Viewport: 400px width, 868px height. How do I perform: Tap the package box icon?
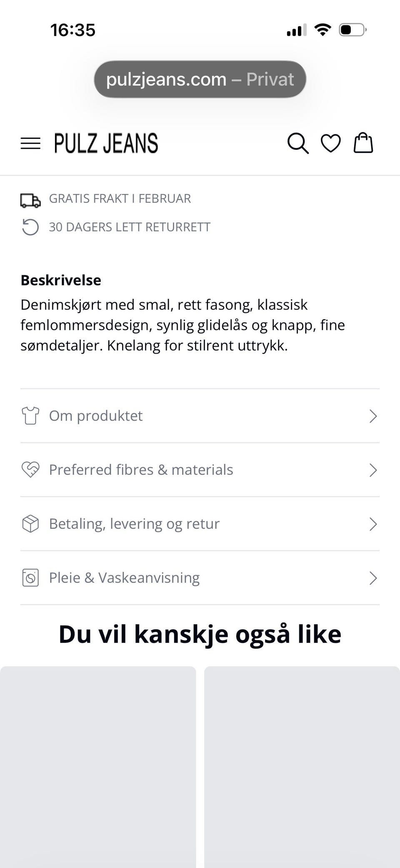point(30,524)
